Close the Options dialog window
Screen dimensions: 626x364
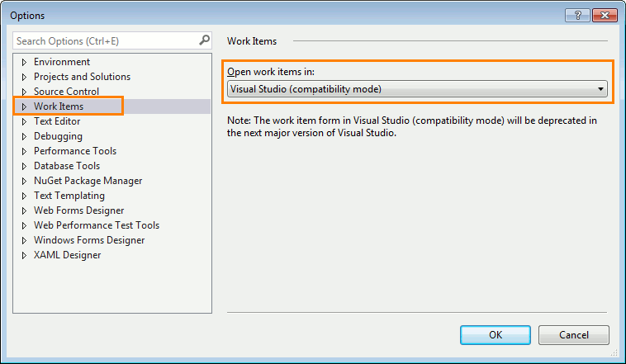pos(604,15)
